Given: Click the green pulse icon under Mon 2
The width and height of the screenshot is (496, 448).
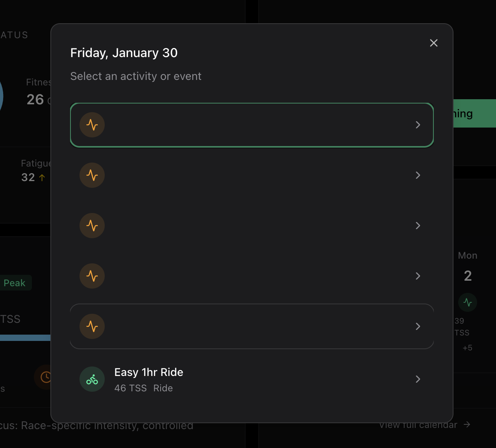Looking at the screenshot, I should [x=467, y=302].
